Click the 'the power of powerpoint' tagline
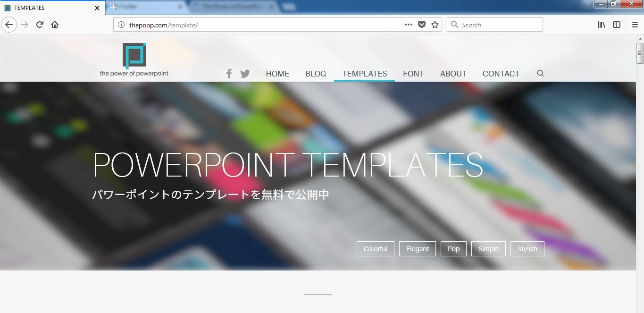644x313 pixels. (134, 73)
